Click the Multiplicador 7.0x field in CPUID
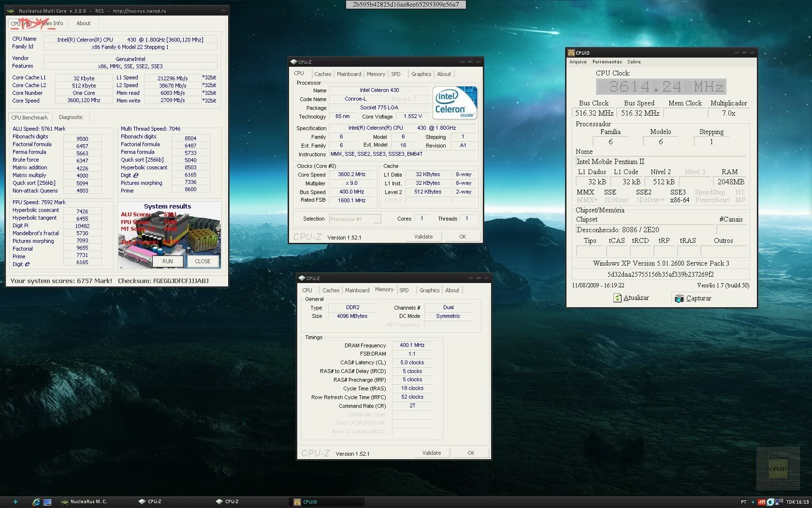This screenshot has width=812, height=508. point(728,113)
